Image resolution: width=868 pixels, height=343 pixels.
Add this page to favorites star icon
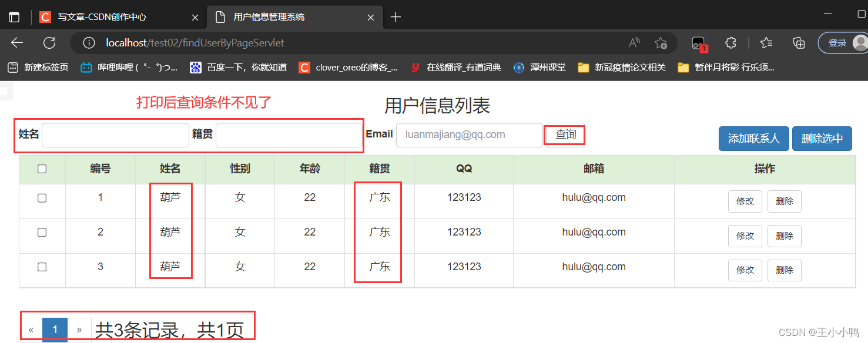661,43
